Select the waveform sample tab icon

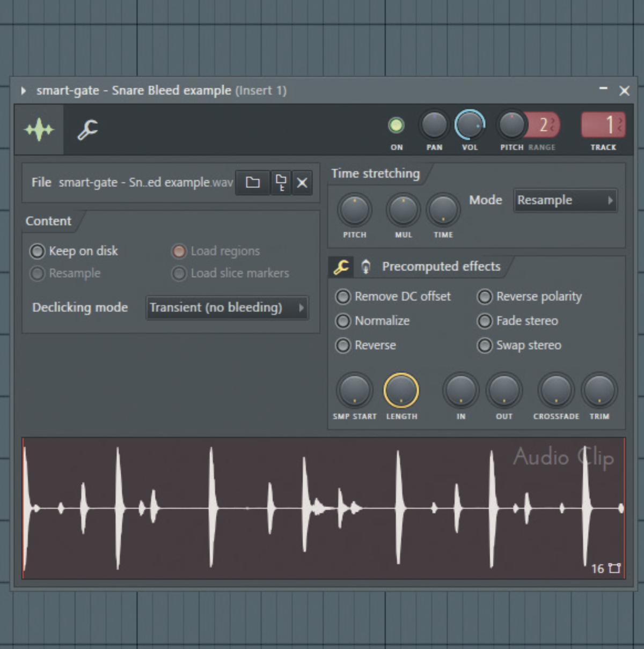point(39,129)
